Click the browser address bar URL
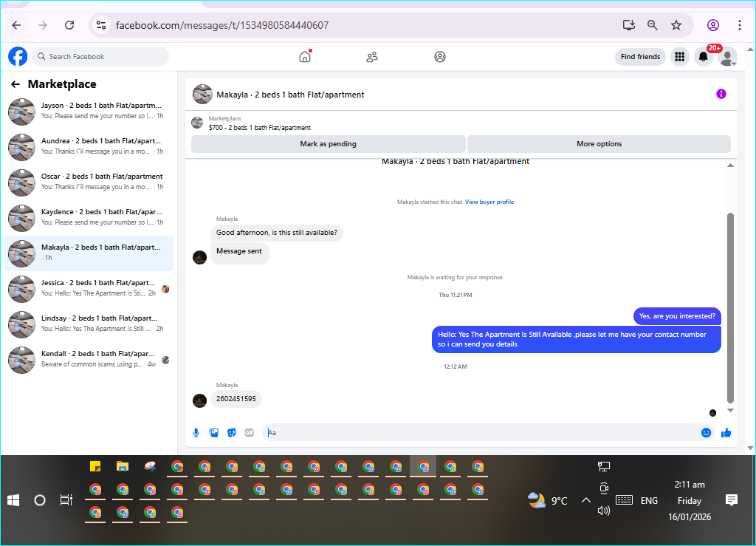756x546 pixels. tap(222, 25)
